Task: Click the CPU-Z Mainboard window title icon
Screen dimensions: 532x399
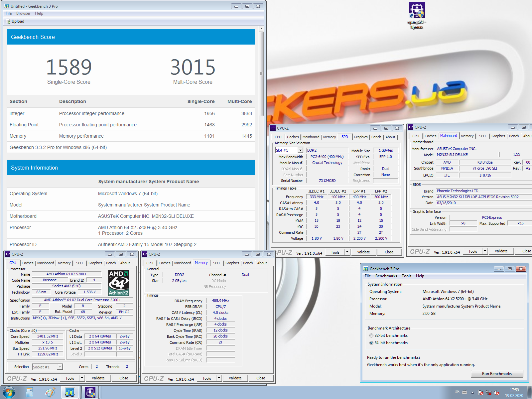Action: pos(411,127)
